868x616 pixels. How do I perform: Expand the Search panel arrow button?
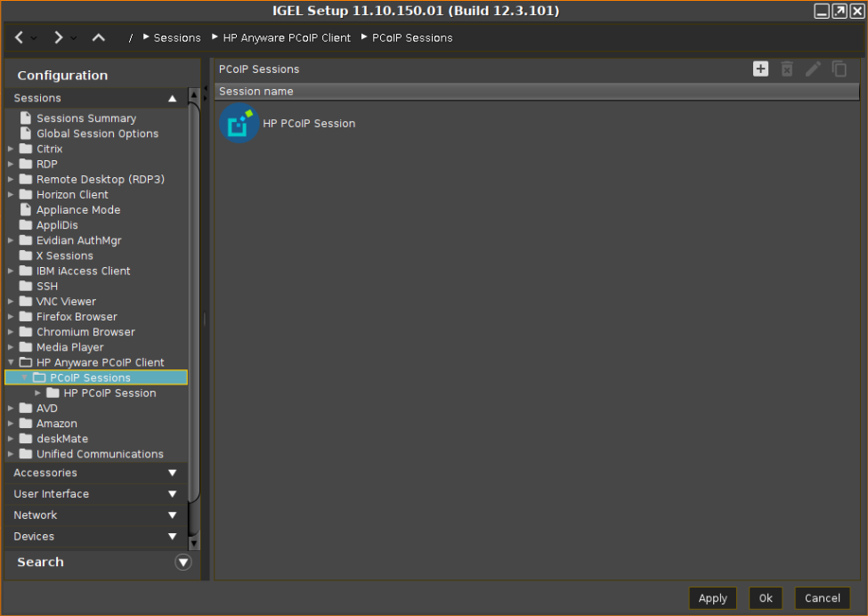[x=183, y=562]
